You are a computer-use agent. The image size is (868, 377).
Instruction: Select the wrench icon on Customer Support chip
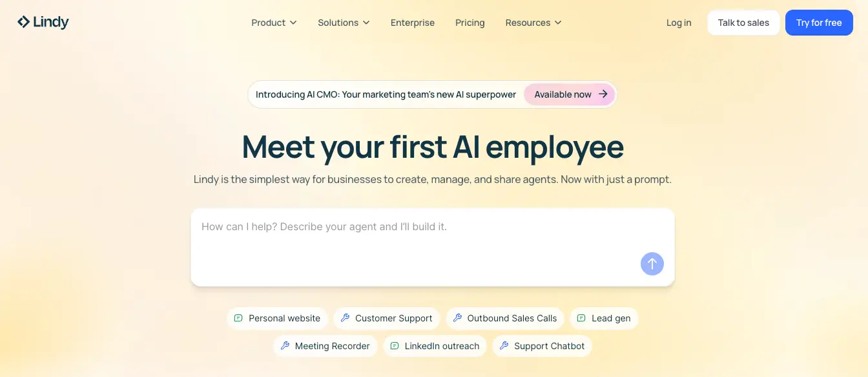pyautogui.click(x=346, y=318)
